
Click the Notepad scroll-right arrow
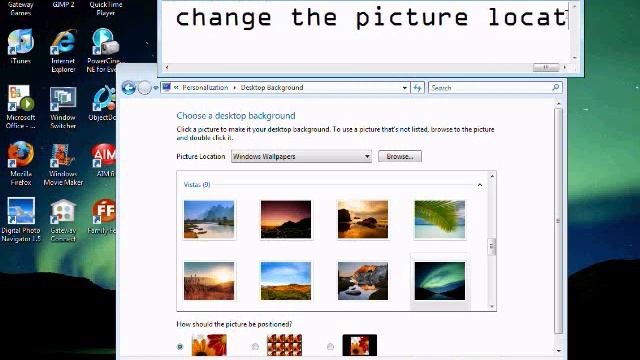(565, 67)
